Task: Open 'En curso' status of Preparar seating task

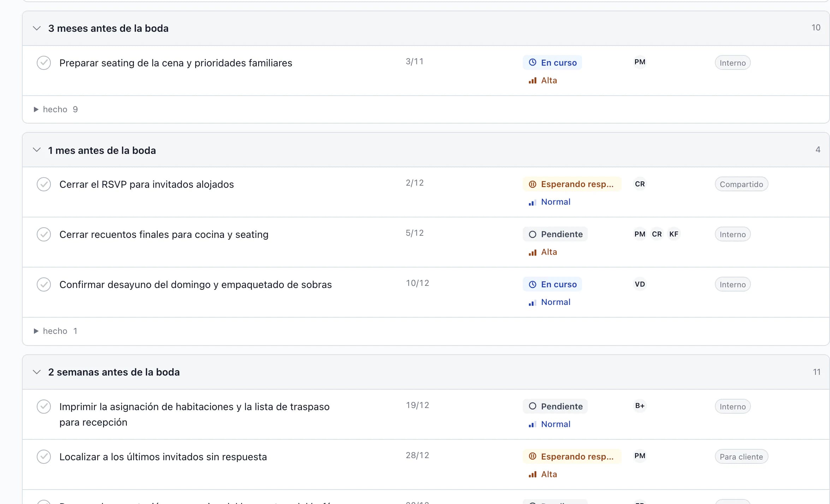Action: pos(552,62)
